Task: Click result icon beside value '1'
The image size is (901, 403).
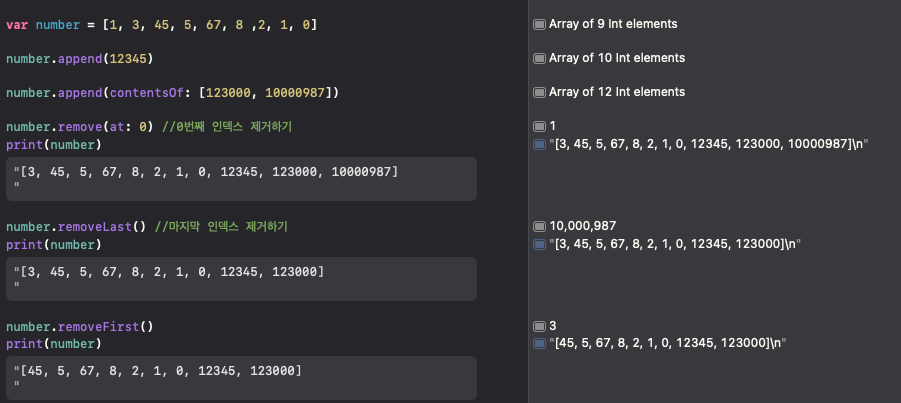Action: [x=539, y=126]
